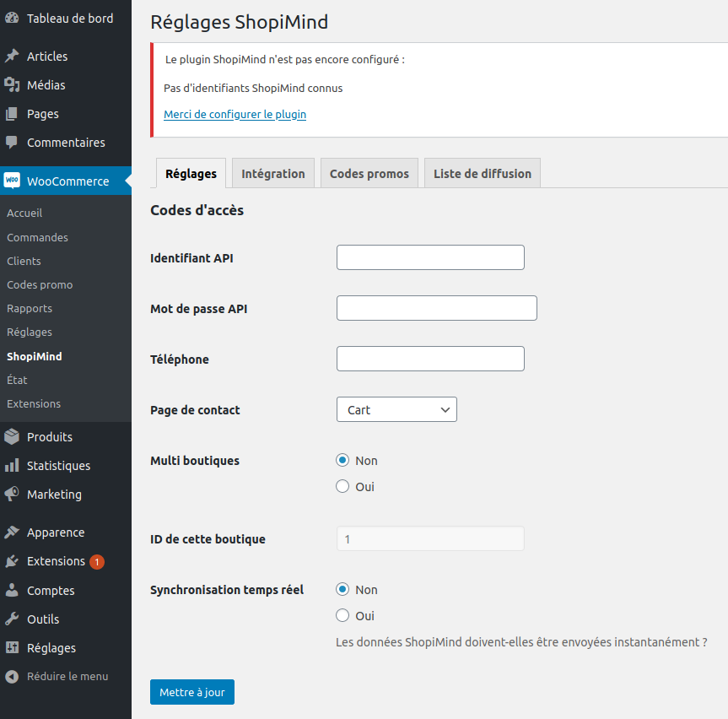Image resolution: width=728 pixels, height=719 pixels.
Task: Select Oui for Synchronisation temps réel
Action: [342, 615]
